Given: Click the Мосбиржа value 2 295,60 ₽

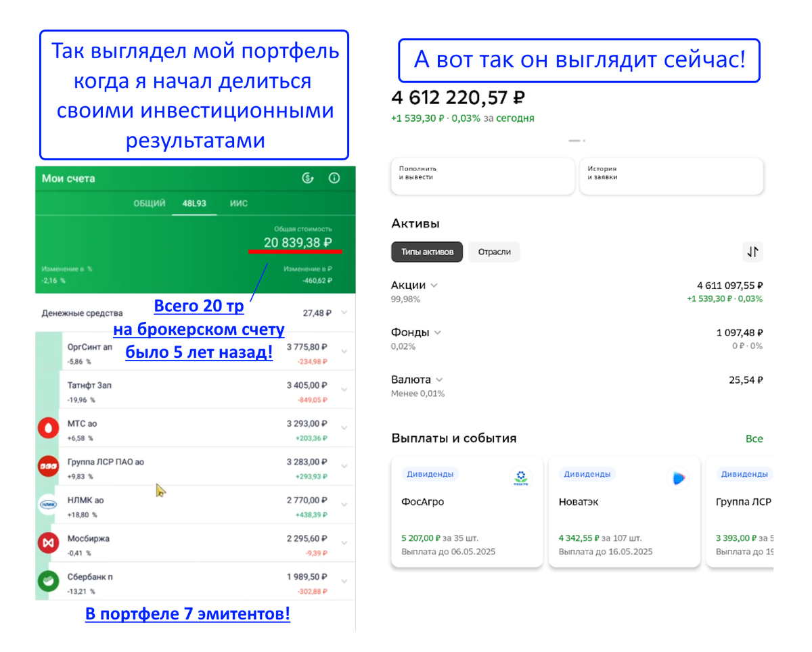Looking at the screenshot, I should (x=307, y=540).
